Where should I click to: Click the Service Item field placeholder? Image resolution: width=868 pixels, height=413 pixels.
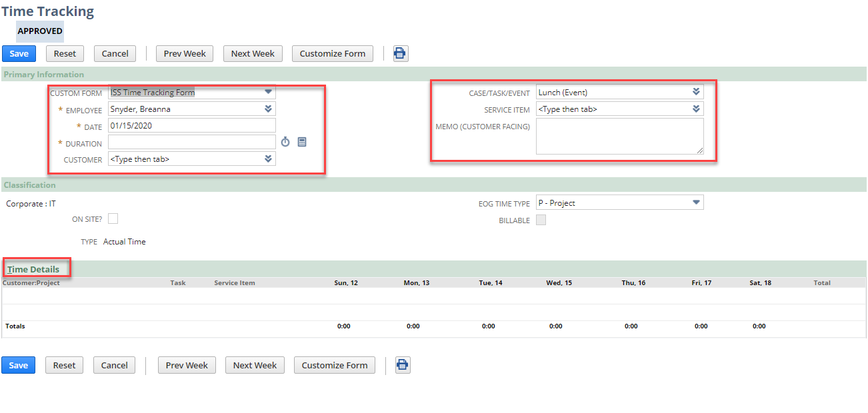(x=567, y=109)
